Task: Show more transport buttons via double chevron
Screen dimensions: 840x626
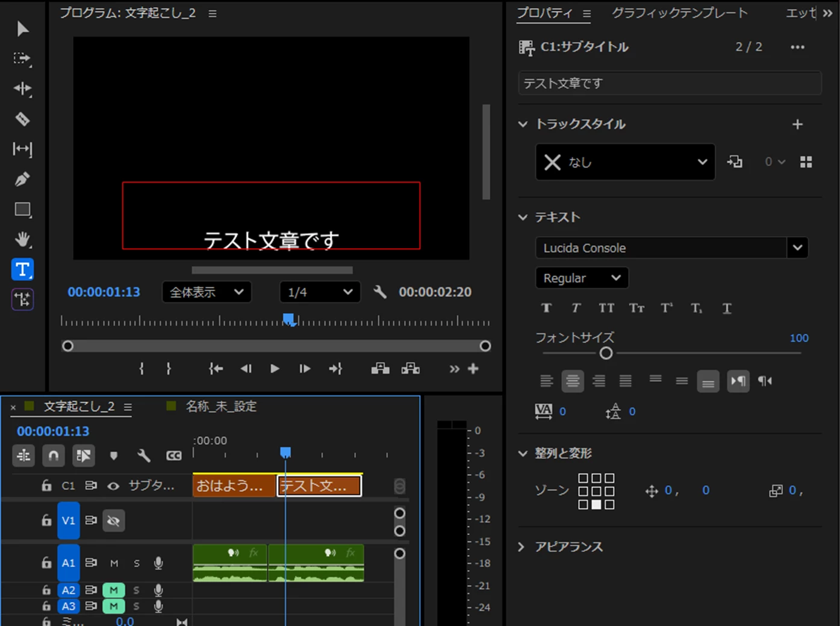Action: coord(454,369)
